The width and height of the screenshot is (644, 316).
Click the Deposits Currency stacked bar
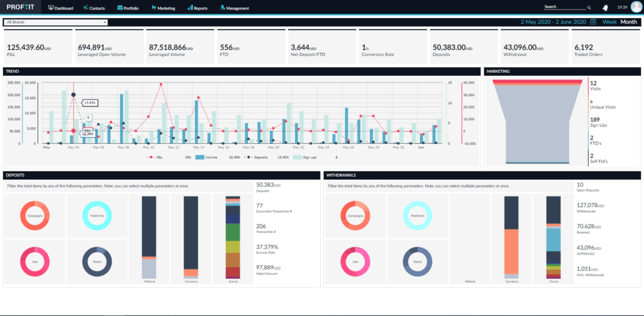point(191,237)
